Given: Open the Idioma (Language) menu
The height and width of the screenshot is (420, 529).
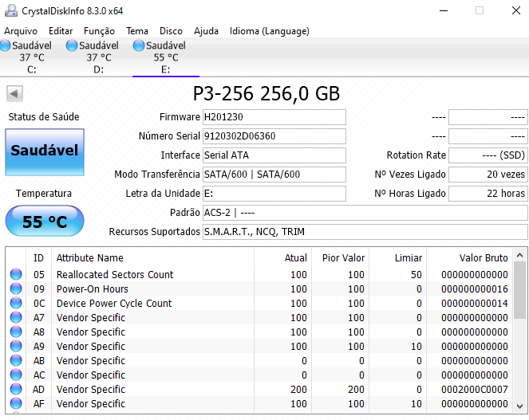Looking at the screenshot, I should (270, 31).
